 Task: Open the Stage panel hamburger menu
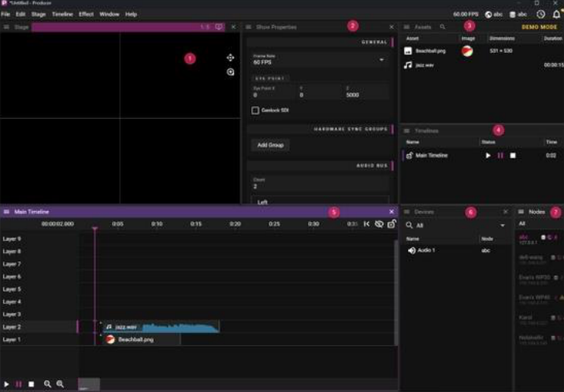click(6, 27)
